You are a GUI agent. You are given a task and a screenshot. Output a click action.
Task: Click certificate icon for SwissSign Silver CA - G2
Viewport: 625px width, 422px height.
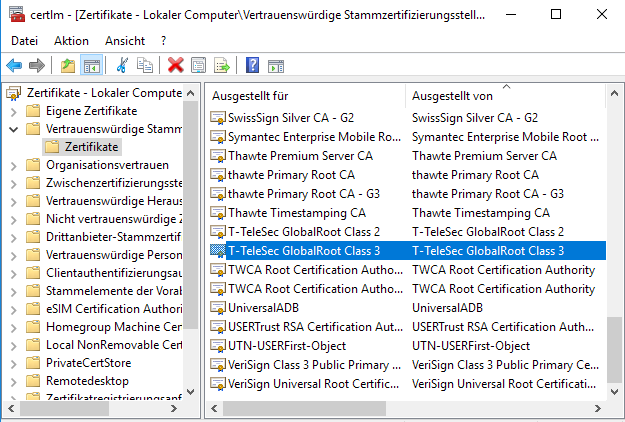coord(218,118)
